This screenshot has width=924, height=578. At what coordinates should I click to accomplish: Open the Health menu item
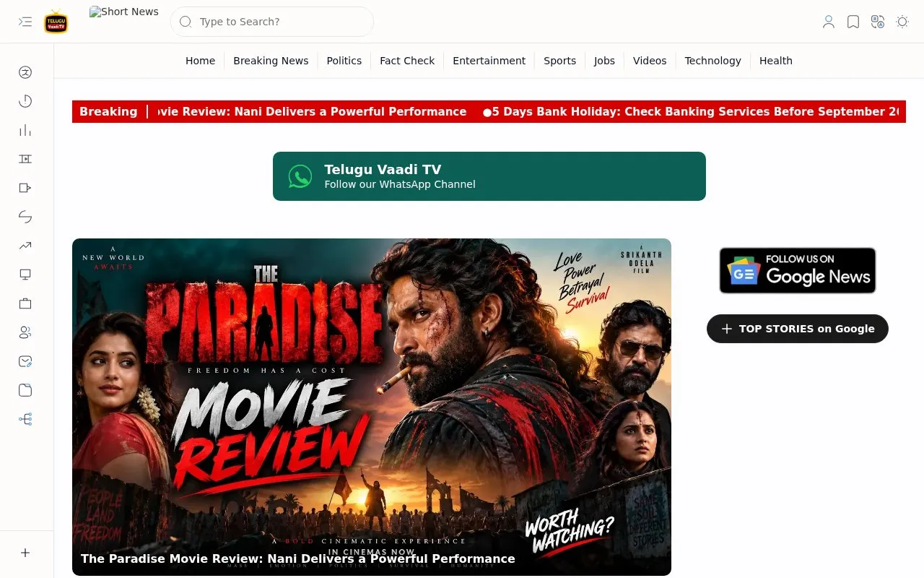[776, 61]
